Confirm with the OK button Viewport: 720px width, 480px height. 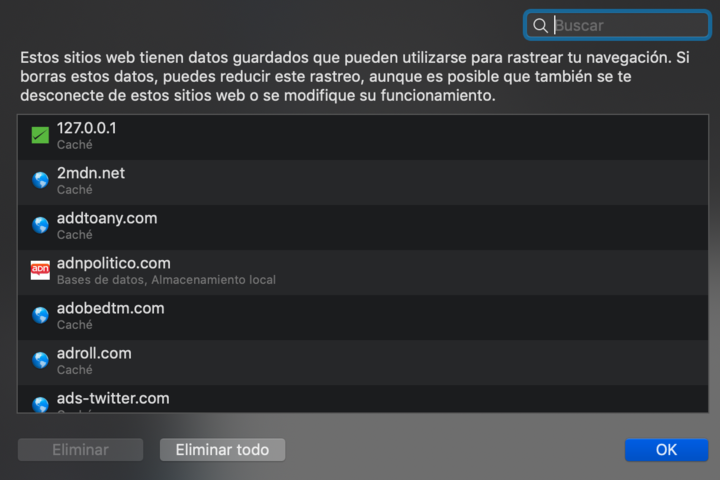click(666, 450)
